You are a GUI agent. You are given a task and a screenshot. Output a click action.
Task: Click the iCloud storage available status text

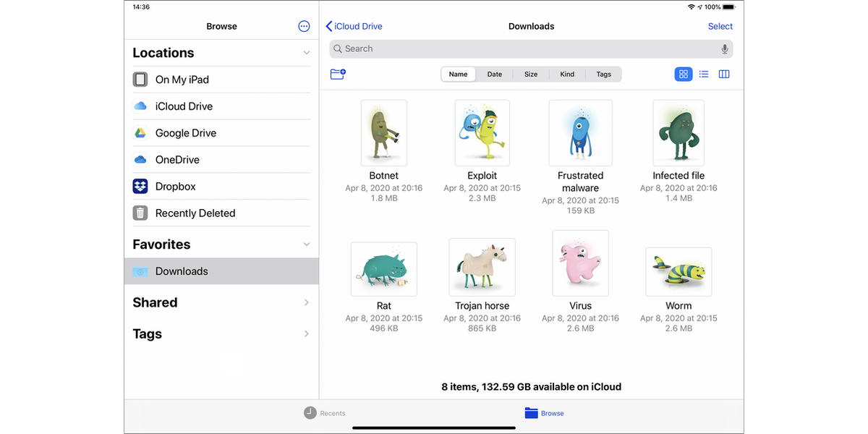pos(532,387)
